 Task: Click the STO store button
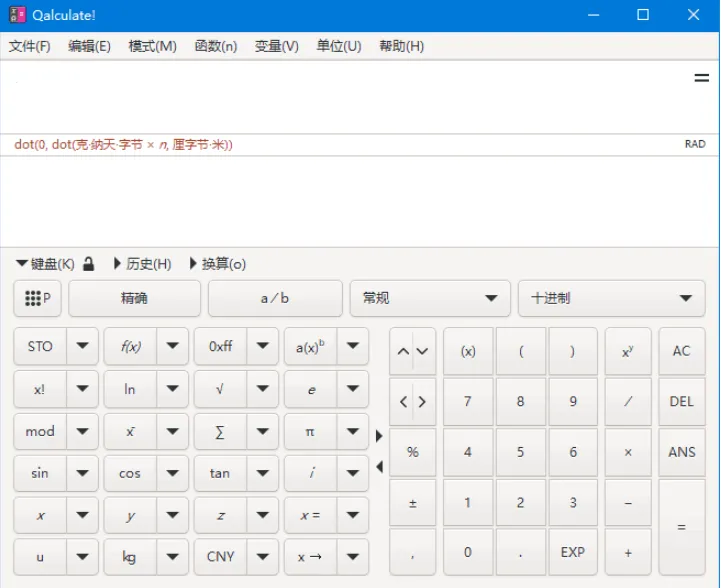[x=40, y=347]
